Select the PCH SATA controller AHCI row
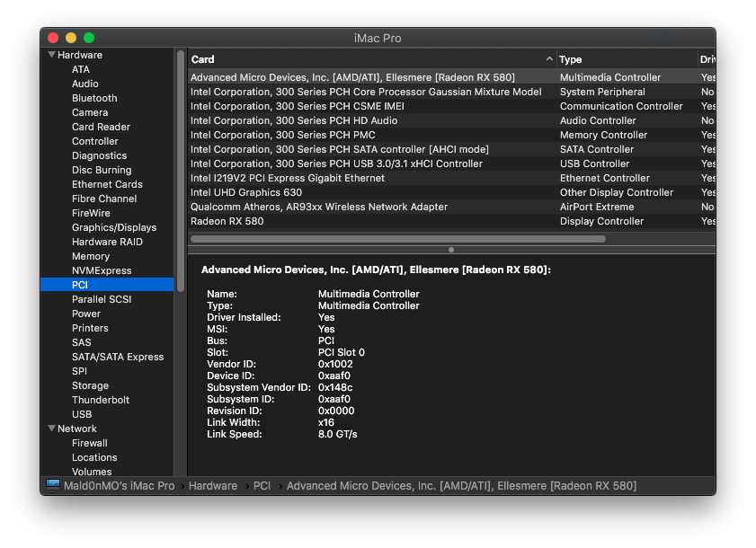The width and height of the screenshot is (756, 548). click(x=451, y=149)
